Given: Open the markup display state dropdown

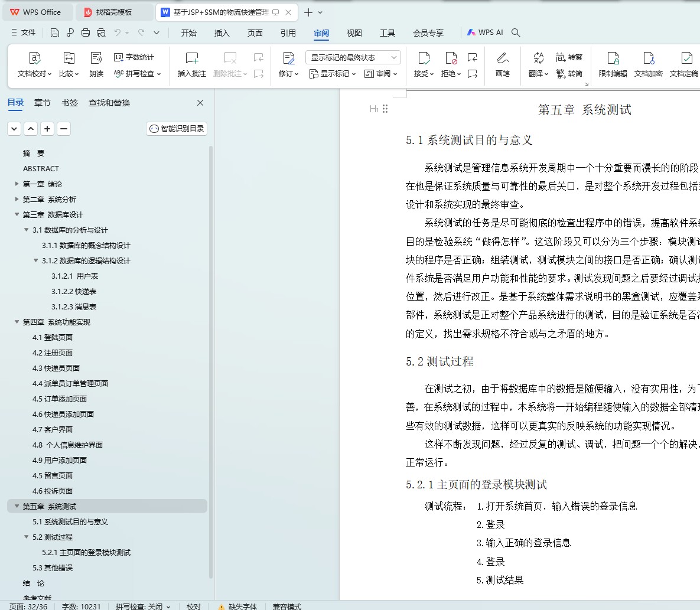Looking at the screenshot, I should point(353,57).
